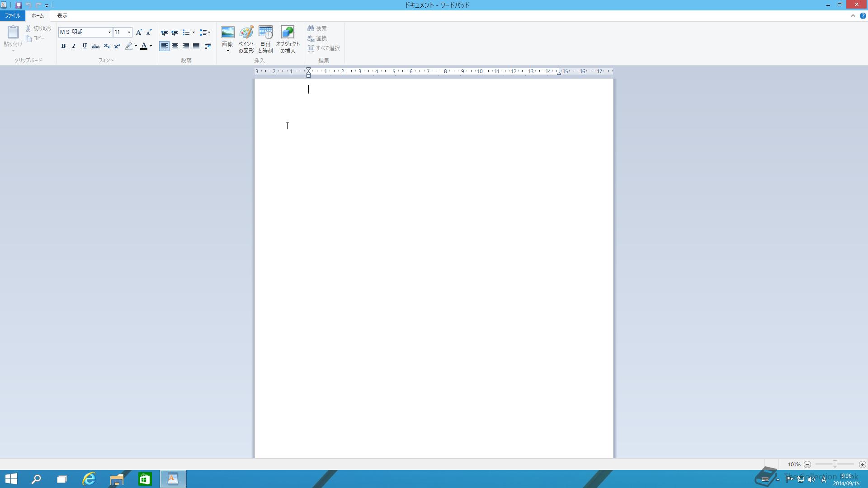Expand the 画像 dropdown arrow
The width and height of the screenshot is (868, 488).
228,51
